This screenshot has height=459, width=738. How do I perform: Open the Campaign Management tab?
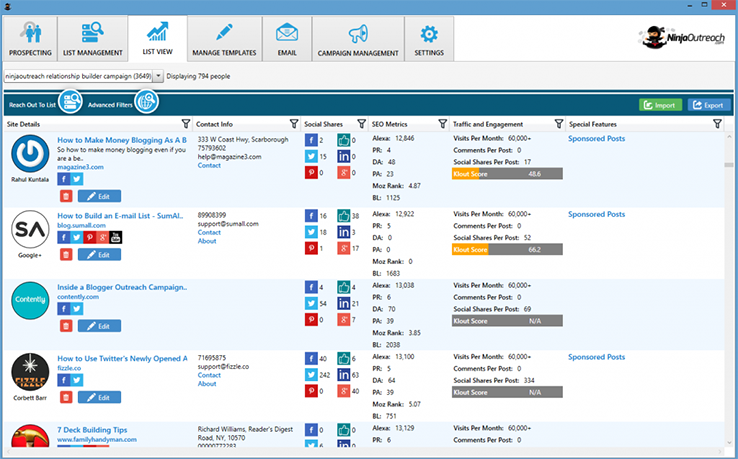[x=358, y=39]
